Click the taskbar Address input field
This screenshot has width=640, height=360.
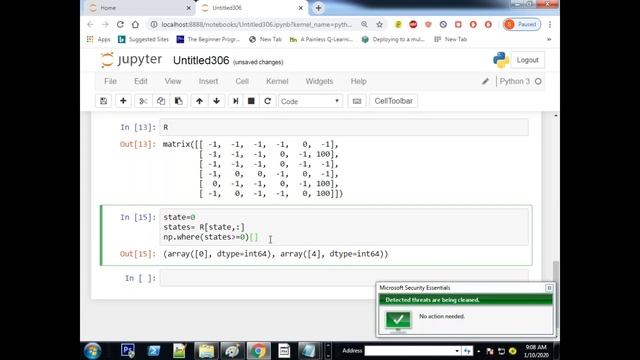pos(409,351)
